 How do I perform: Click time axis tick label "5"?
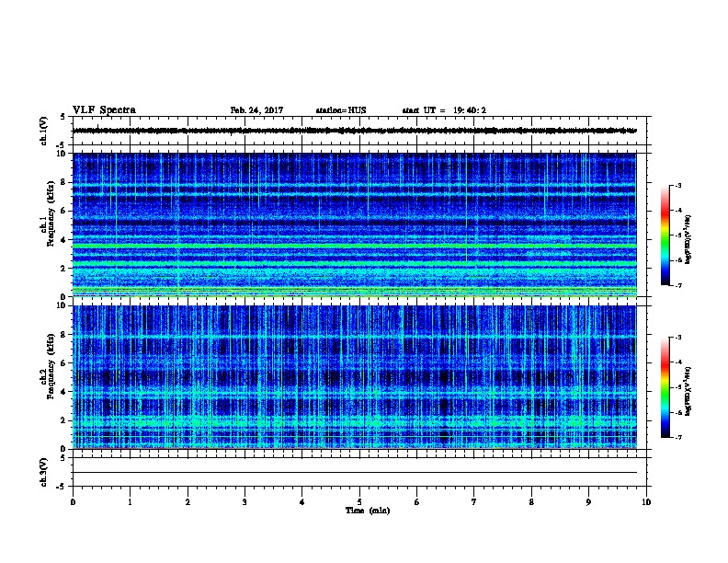pyautogui.click(x=359, y=502)
